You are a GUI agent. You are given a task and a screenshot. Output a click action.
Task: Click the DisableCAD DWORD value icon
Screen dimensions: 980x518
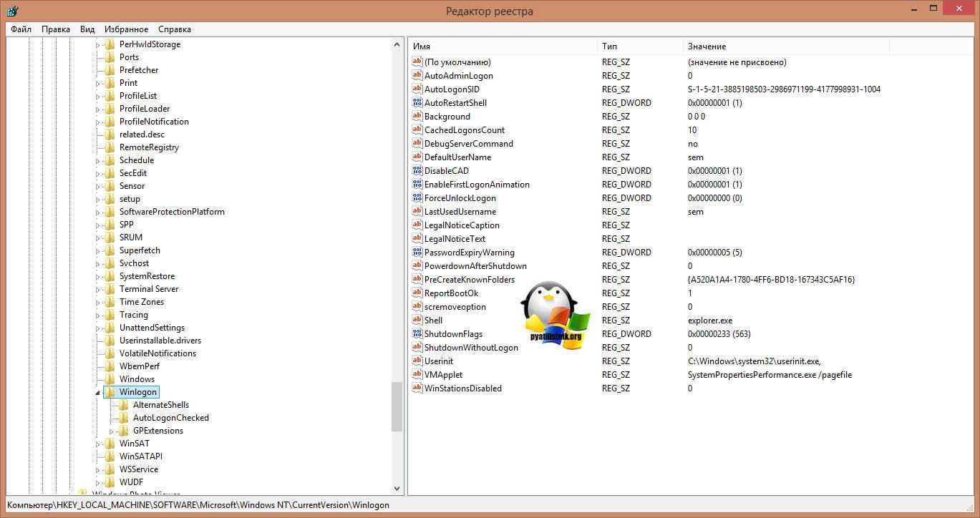[418, 171]
